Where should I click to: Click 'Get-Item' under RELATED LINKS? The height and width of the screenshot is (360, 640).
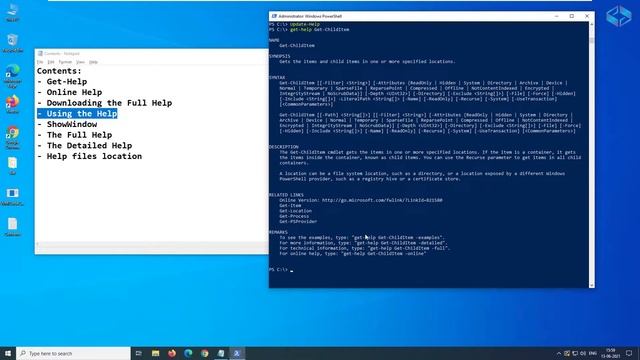tap(290, 206)
